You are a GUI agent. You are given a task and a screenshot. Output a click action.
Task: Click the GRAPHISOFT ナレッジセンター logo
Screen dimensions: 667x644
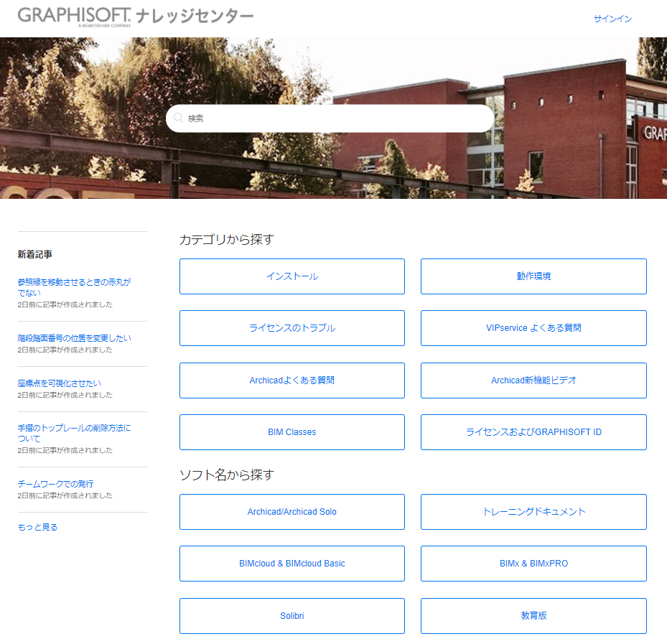135,17
